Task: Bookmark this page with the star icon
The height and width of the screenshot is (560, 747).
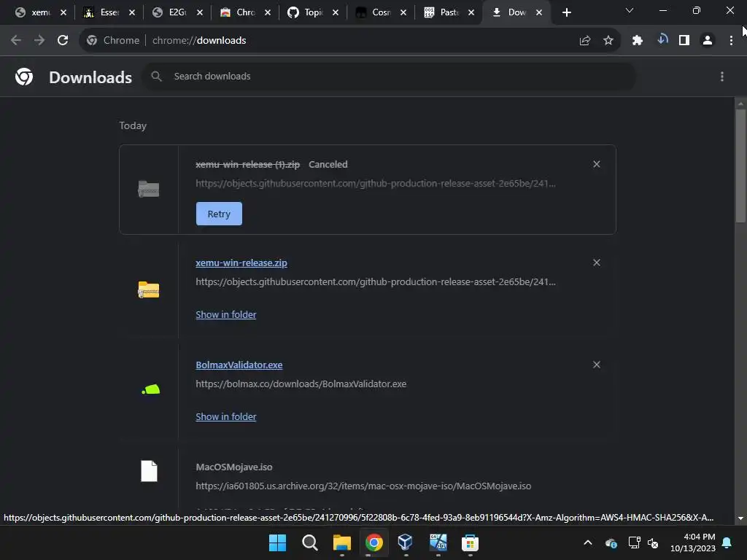Action: point(608,41)
